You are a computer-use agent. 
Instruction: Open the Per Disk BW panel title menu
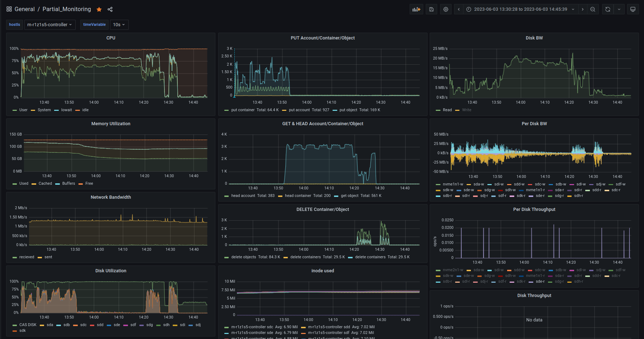[534, 124]
